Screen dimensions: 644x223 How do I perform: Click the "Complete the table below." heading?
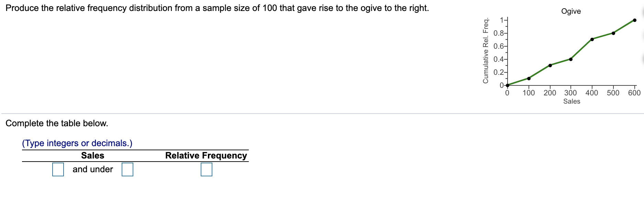click(57, 124)
